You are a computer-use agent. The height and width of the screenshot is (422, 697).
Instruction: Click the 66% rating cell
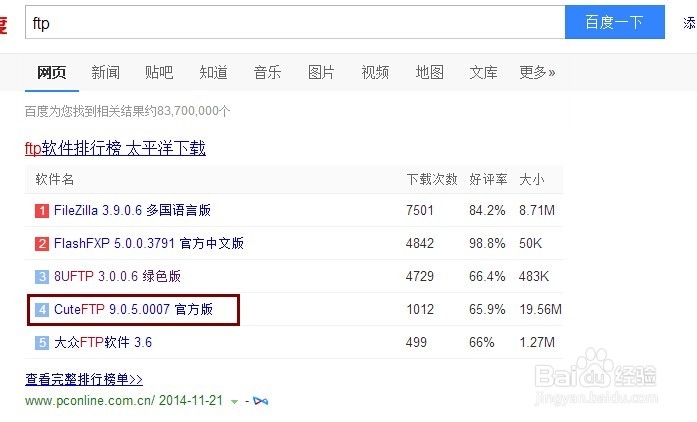[481, 342]
